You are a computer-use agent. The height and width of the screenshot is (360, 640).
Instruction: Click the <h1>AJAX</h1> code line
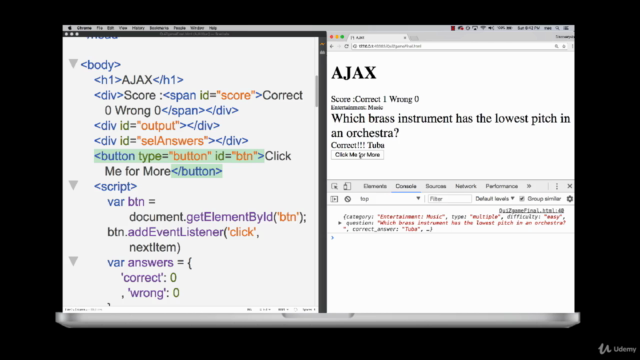139,80
